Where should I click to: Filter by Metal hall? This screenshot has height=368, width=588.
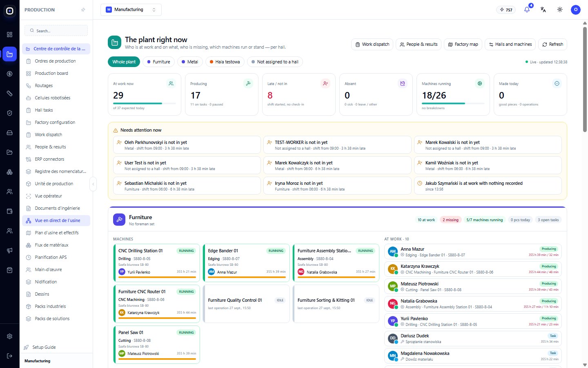pyautogui.click(x=190, y=62)
